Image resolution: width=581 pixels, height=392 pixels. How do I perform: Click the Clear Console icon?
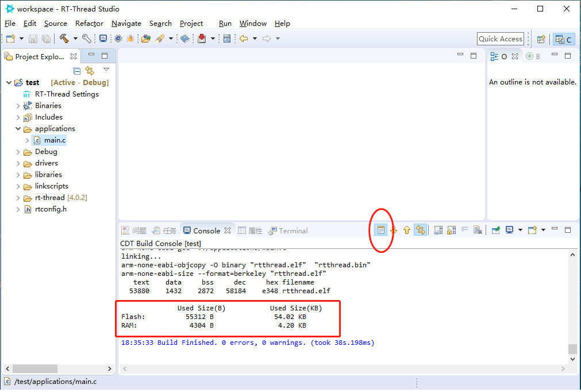(x=478, y=230)
